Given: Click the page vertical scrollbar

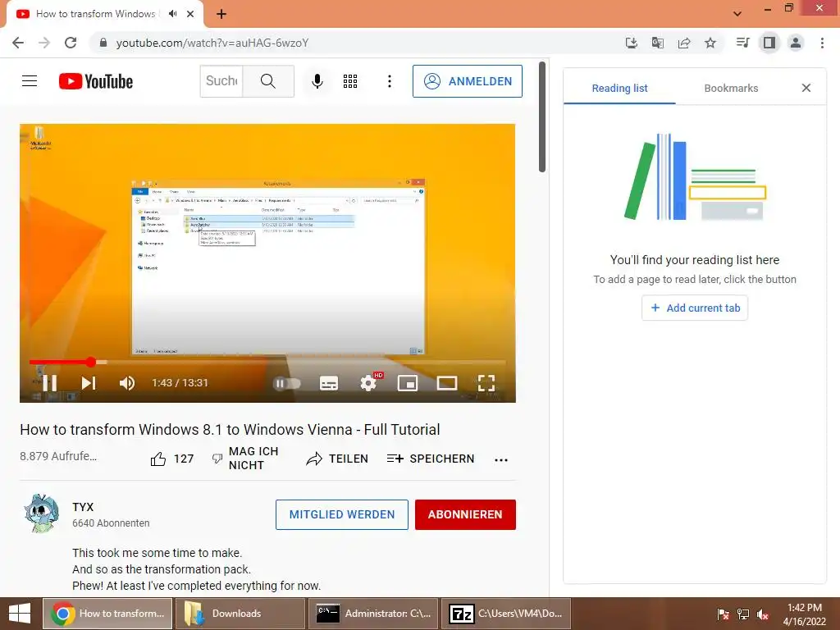Looking at the screenshot, I should coord(542,117).
